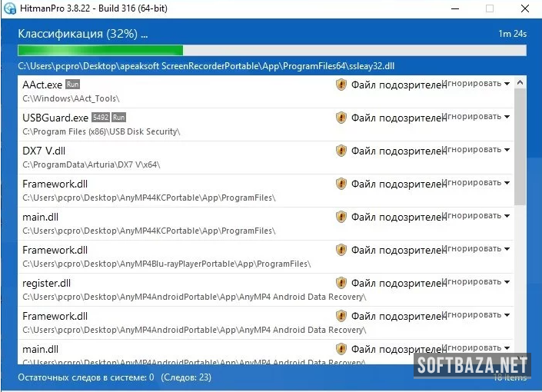Click the shield icon for register.dll
This screenshot has height=392, width=542.
[x=341, y=283]
